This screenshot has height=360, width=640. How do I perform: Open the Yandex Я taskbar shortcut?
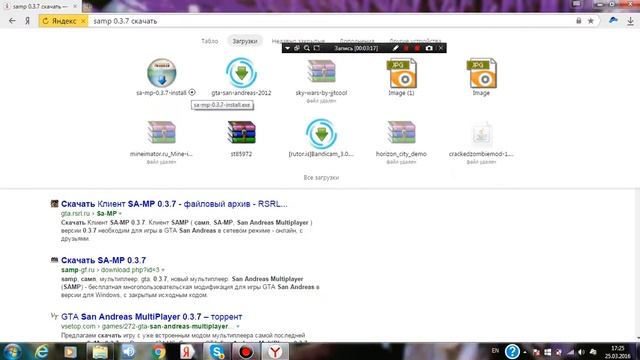(x=187, y=351)
